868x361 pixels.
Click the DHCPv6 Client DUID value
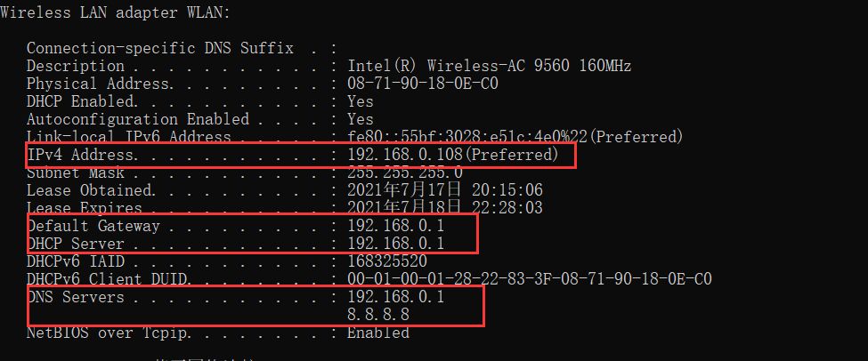(529, 279)
